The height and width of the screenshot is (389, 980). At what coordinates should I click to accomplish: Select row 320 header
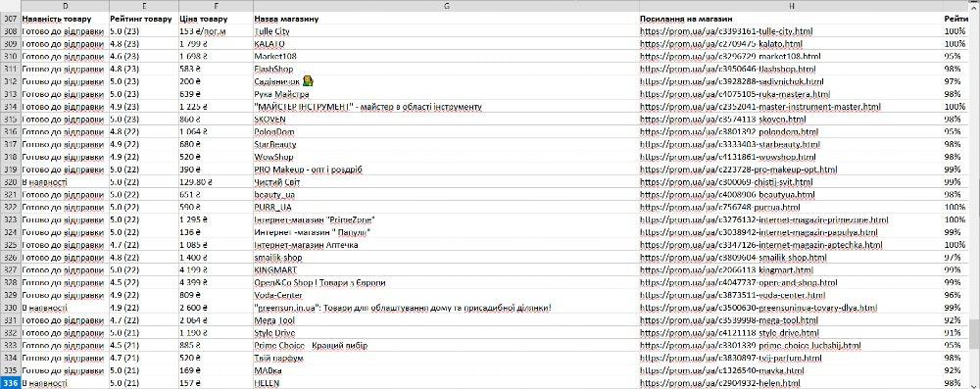point(10,182)
